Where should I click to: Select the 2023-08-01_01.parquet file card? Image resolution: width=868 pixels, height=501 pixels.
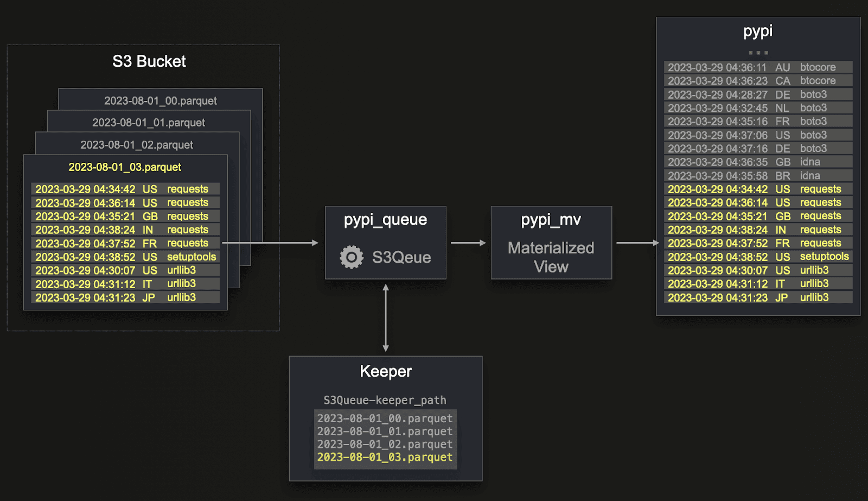149,122
